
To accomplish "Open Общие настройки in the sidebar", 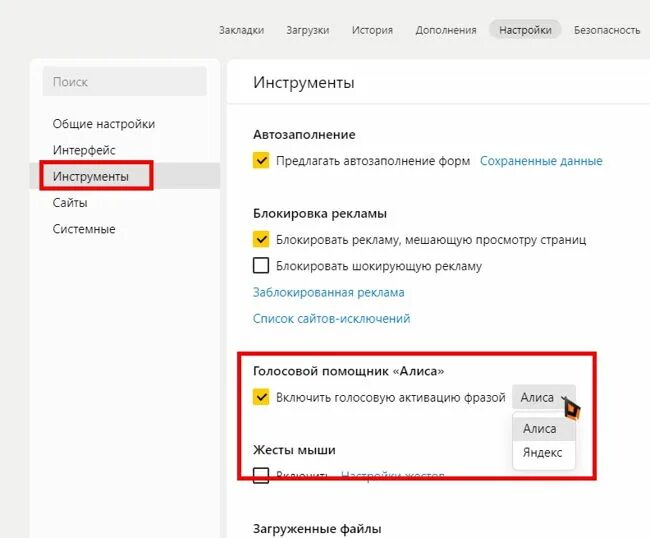I will click(104, 124).
